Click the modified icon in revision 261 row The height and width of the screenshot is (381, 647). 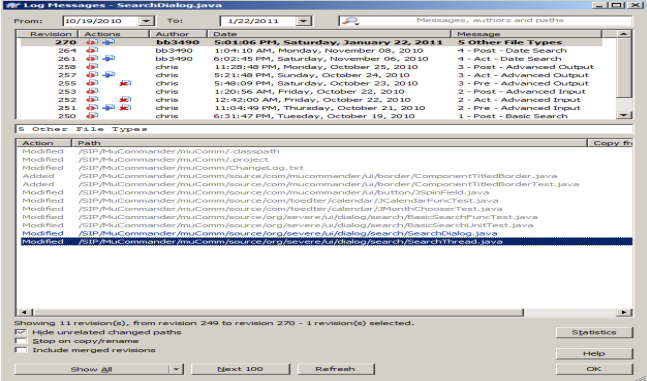(92, 59)
